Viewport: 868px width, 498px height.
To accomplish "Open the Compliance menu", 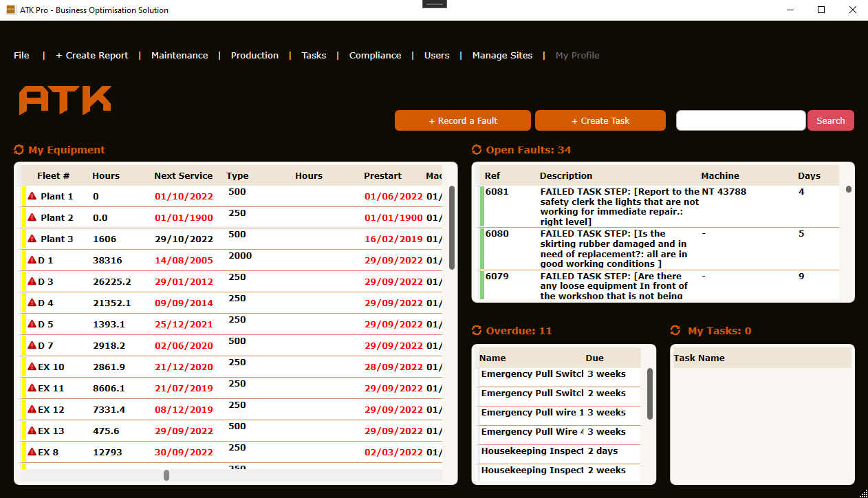I will click(375, 55).
